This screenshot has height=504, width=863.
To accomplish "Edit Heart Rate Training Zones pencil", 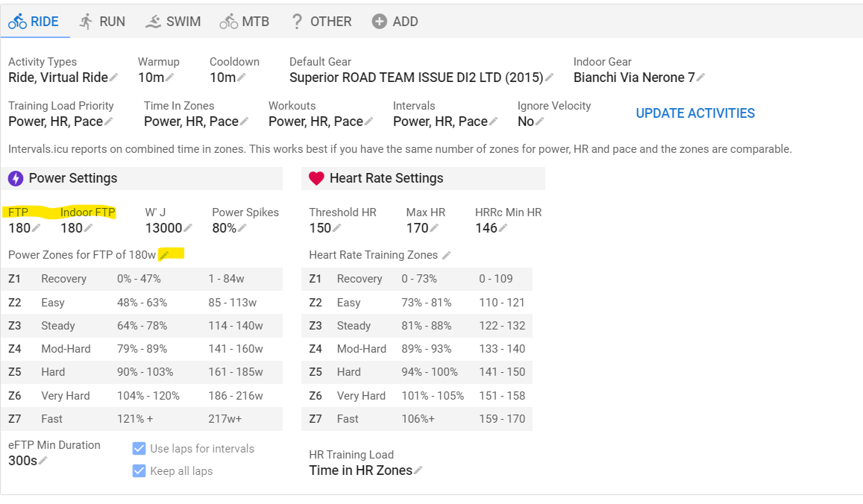I will coord(446,255).
